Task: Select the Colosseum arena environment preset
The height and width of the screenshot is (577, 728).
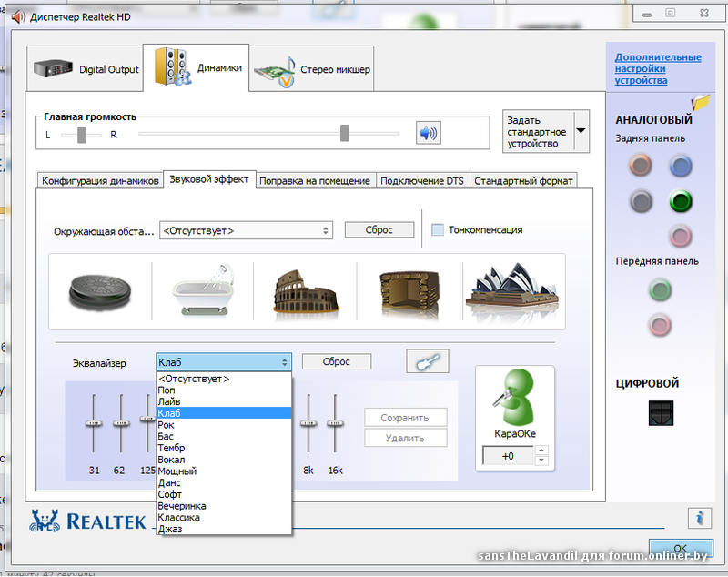Action: [x=306, y=296]
